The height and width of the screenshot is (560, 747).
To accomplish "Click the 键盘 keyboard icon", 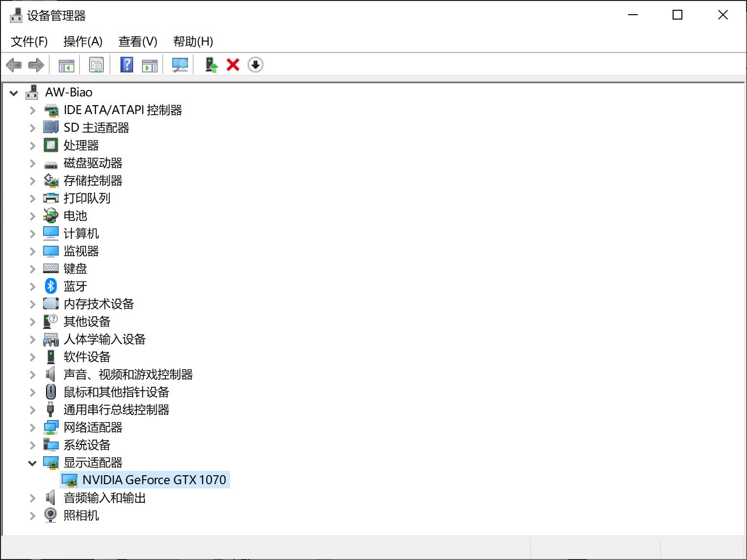I will coord(51,268).
